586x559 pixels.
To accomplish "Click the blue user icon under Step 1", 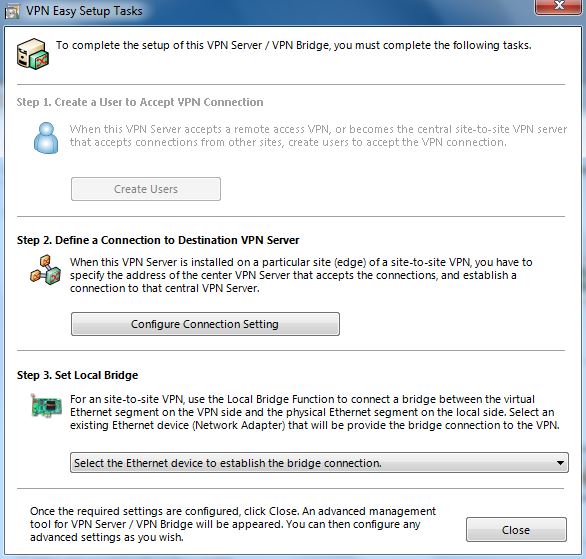I will point(46,138).
